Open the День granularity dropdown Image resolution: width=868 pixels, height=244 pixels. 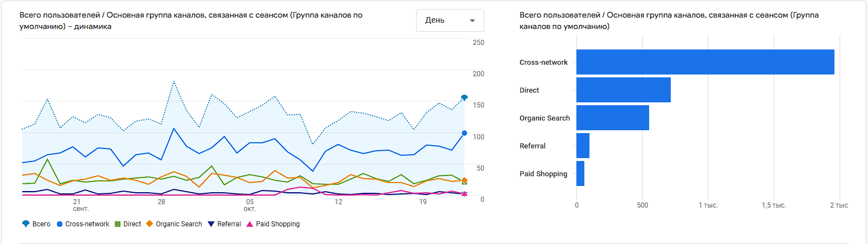449,20
